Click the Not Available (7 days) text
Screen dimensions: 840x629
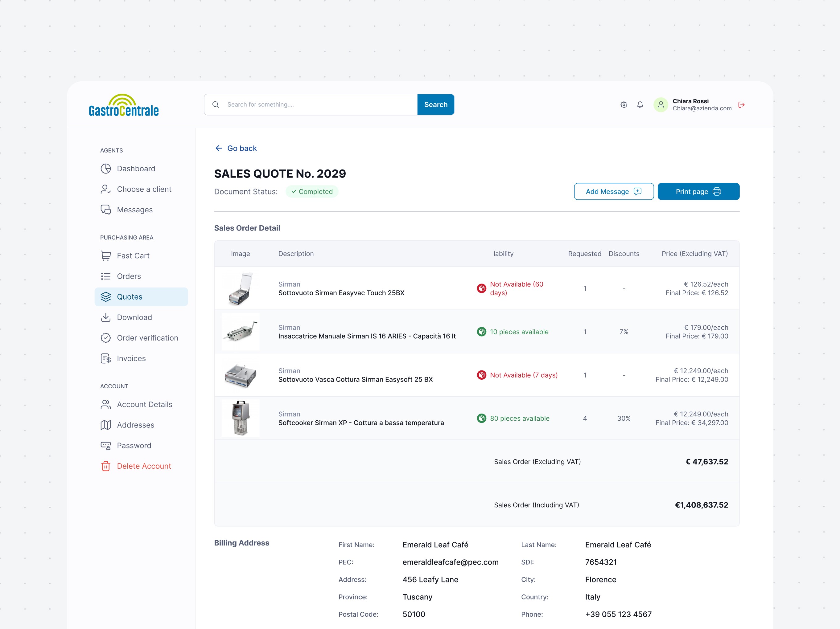524,375
